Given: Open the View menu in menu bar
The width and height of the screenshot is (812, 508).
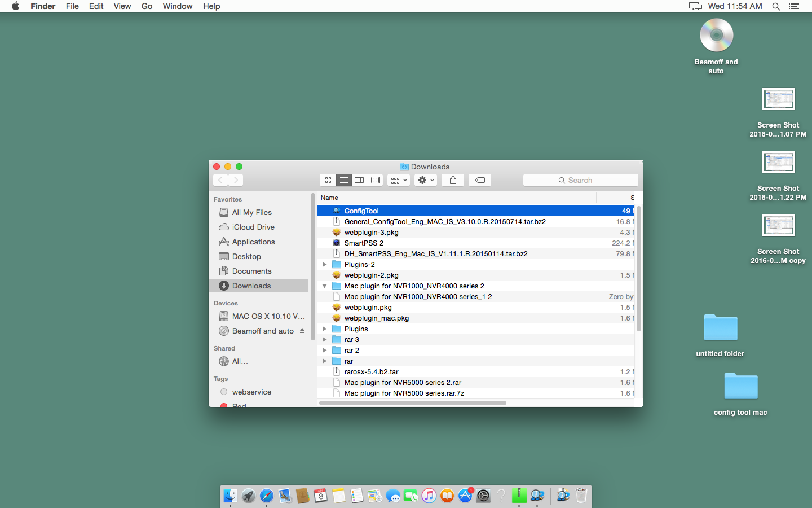Looking at the screenshot, I should click(122, 6).
